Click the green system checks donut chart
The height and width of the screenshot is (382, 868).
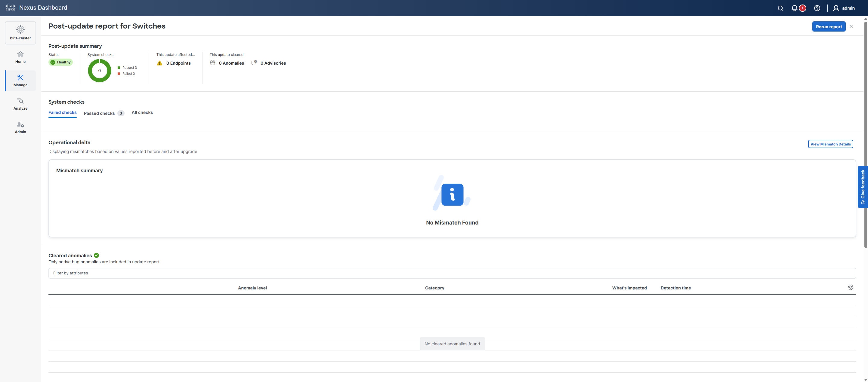coord(99,70)
